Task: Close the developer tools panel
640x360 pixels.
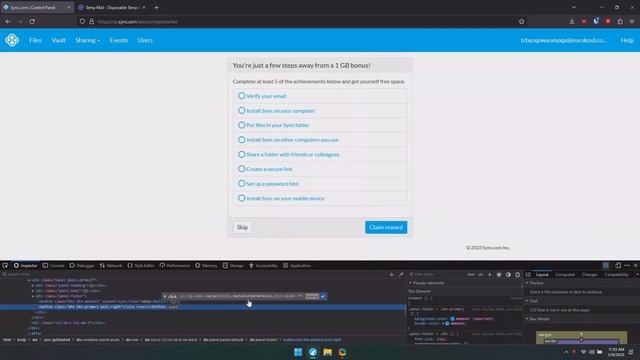Action: click(x=636, y=265)
